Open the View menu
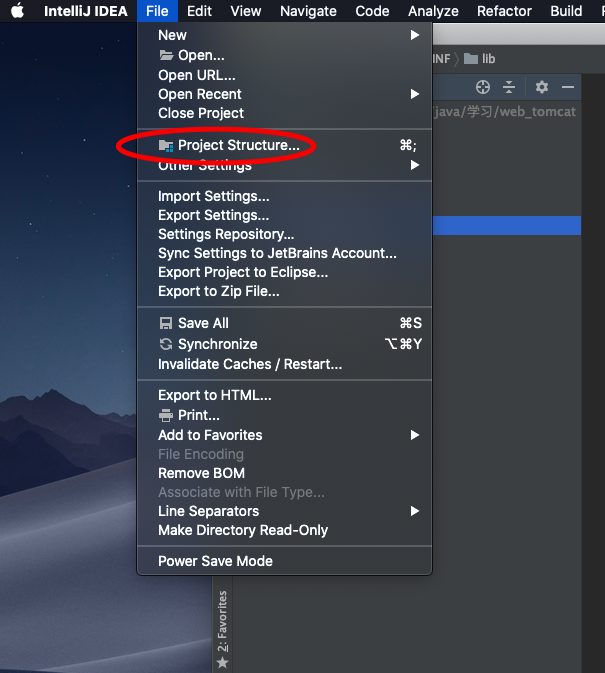Viewport: 605px width, 673px height. 245,11
